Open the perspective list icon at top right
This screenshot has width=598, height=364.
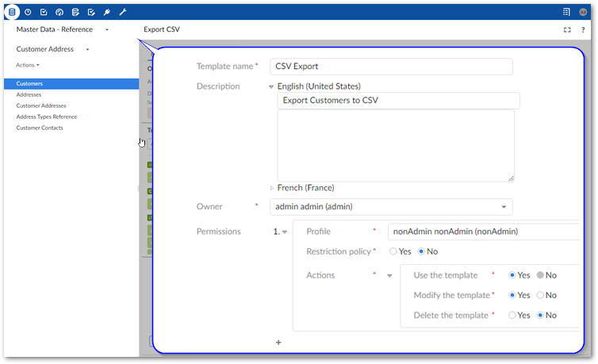(x=566, y=12)
